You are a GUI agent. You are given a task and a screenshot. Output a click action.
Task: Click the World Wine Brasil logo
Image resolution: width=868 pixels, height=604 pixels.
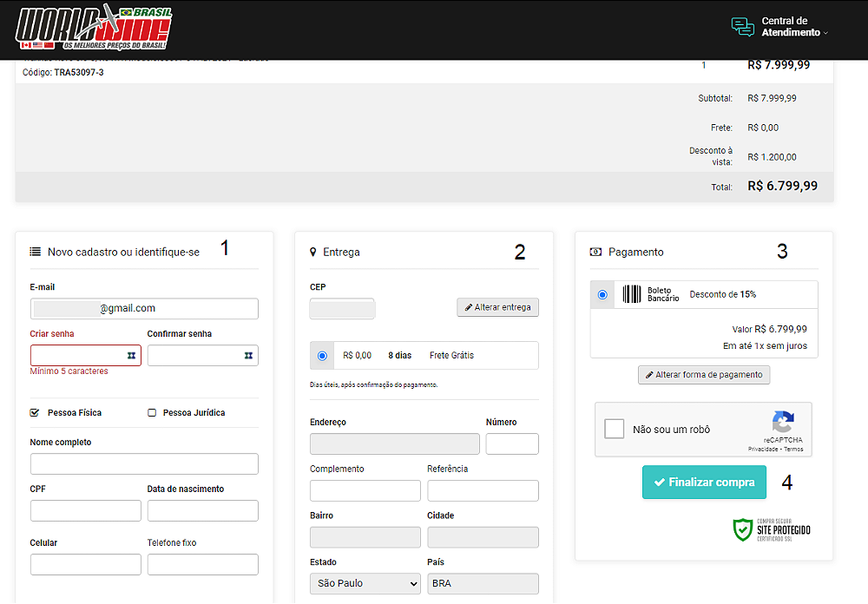[x=94, y=29]
